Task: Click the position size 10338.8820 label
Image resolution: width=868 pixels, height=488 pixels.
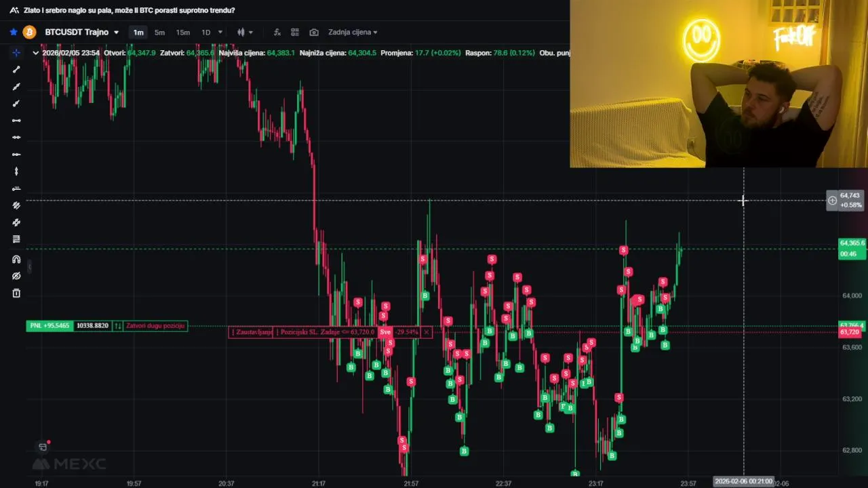Action: 92,326
